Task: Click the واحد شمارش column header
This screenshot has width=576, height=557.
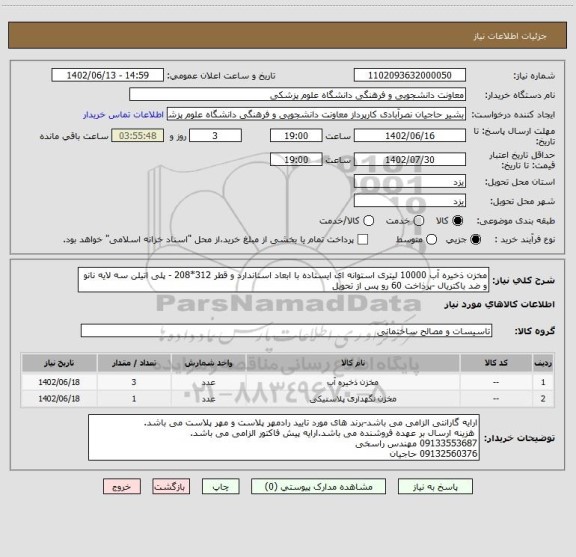Action: [208, 363]
